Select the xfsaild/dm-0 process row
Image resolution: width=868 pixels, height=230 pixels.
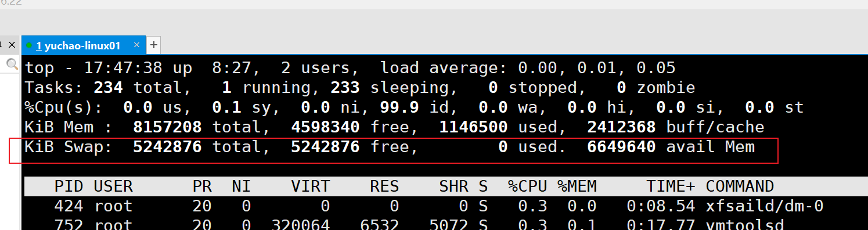pyautogui.click(x=445, y=206)
